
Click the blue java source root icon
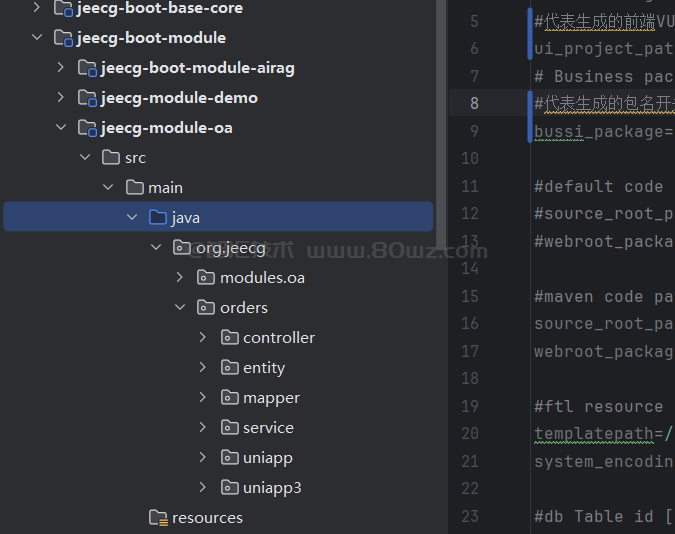158,217
